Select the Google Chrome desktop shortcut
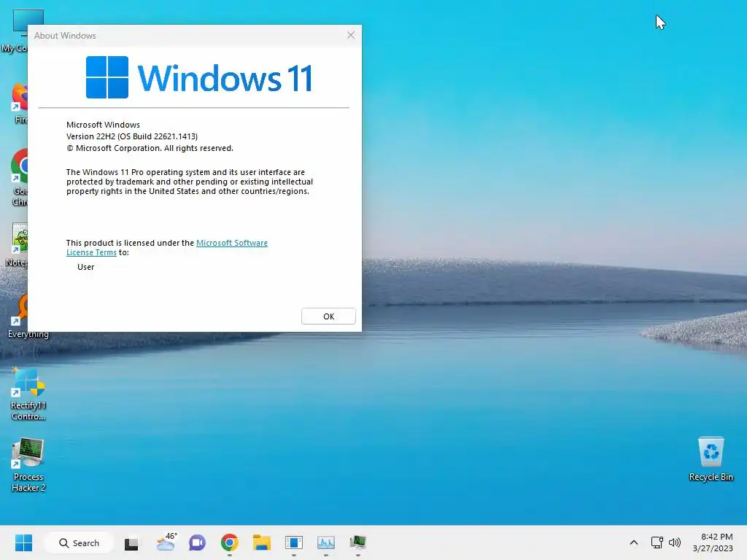 [x=19, y=177]
